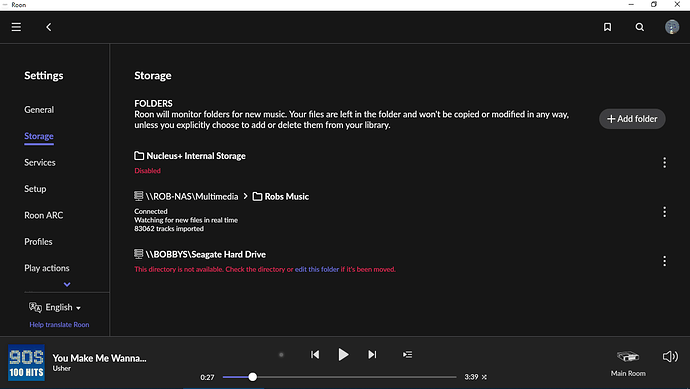The height and width of the screenshot is (389, 690).
Task: Open the play queue icon
Action: (407, 354)
